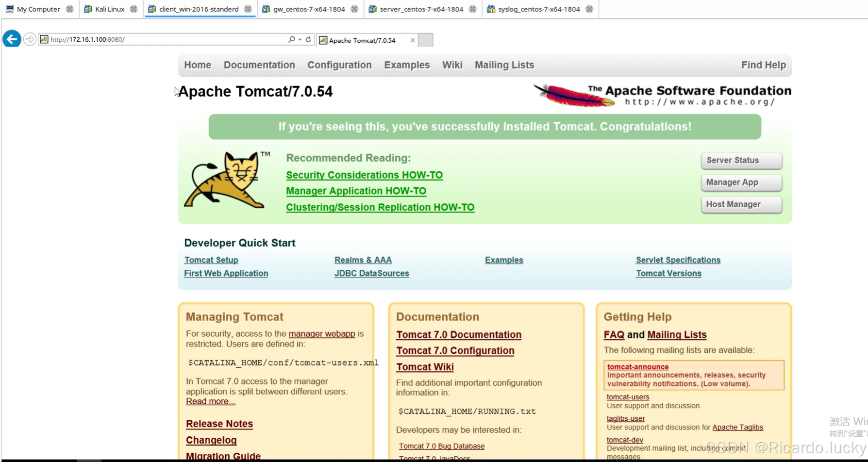Image resolution: width=868 pixels, height=462 pixels.
Task: Open the Release Notes link
Action: (219, 424)
